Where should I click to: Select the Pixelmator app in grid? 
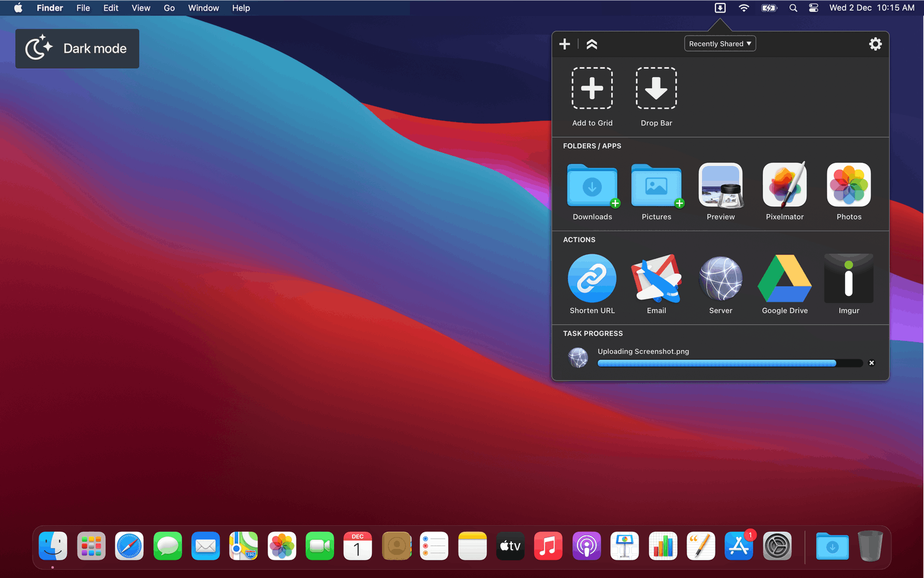[785, 186]
